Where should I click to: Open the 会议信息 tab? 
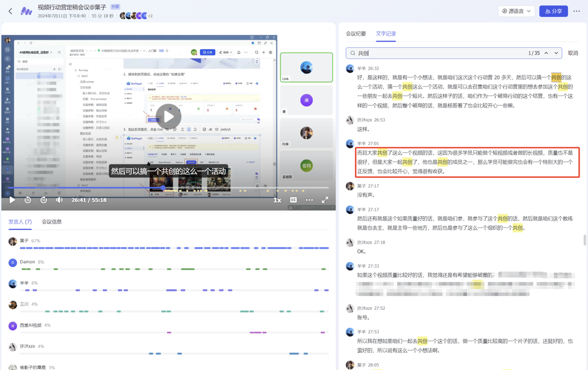(52, 222)
